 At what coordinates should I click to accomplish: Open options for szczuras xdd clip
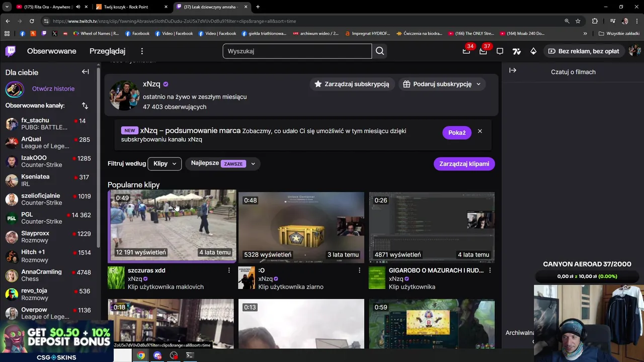click(229, 270)
